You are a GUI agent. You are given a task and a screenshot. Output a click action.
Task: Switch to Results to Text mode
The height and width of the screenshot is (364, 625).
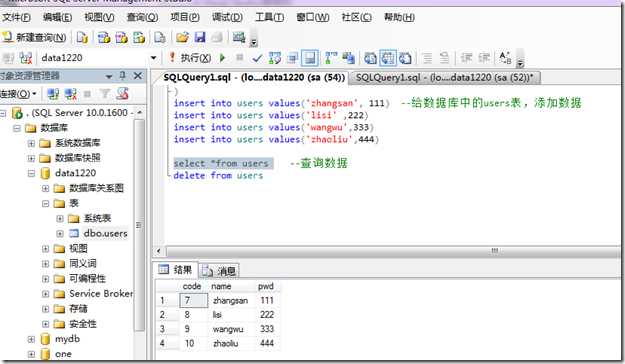point(370,58)
